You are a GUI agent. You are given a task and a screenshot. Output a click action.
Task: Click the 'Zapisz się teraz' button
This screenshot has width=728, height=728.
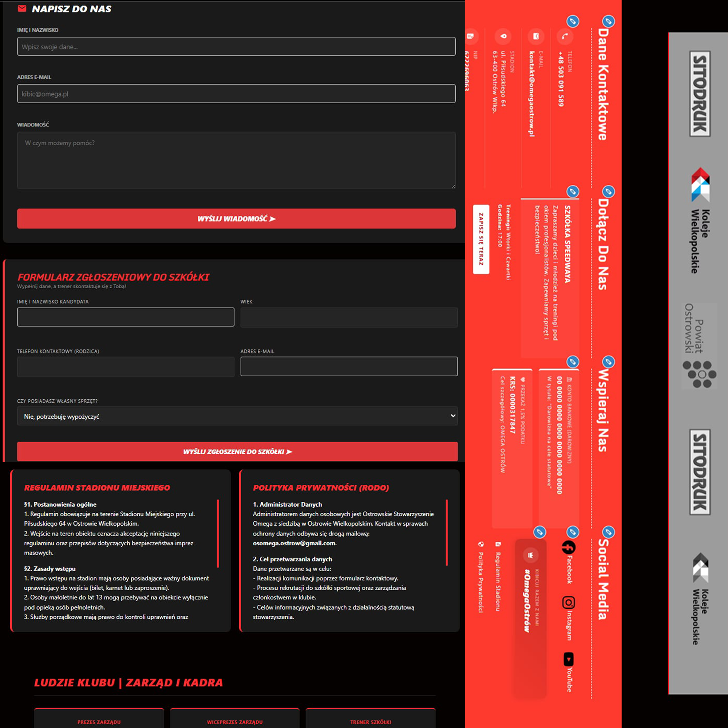(x=481, y=239)
